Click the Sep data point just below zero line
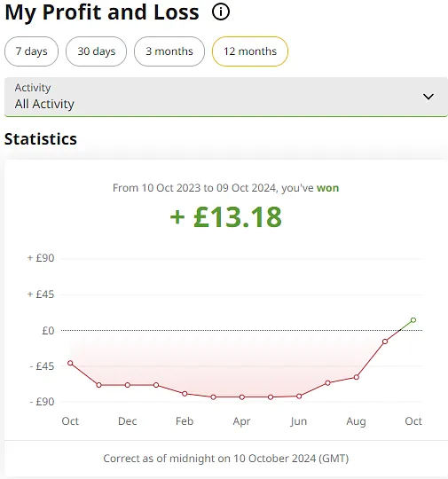The width and height of the screenshot is (448, 479). coord(385,342)
